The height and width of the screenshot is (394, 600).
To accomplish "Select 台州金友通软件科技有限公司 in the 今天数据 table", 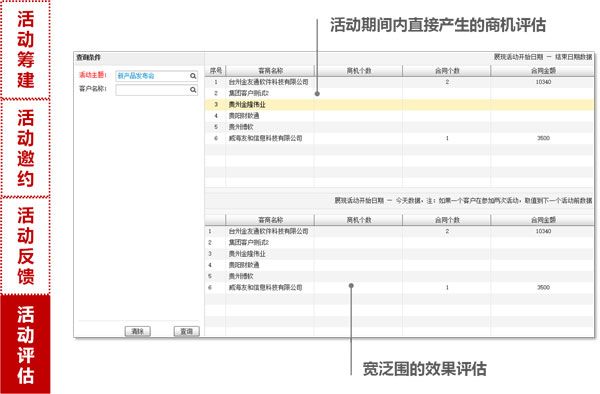I will coord(268,231).
